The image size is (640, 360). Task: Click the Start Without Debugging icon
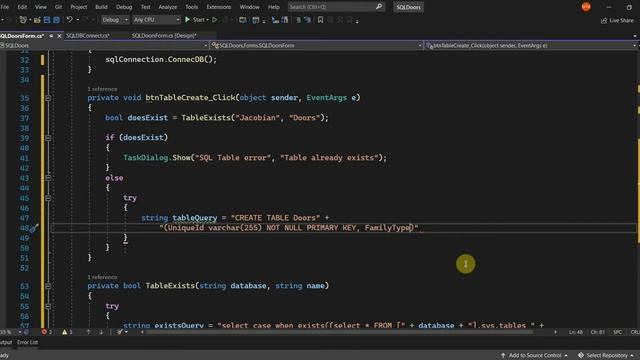(214, 20)
